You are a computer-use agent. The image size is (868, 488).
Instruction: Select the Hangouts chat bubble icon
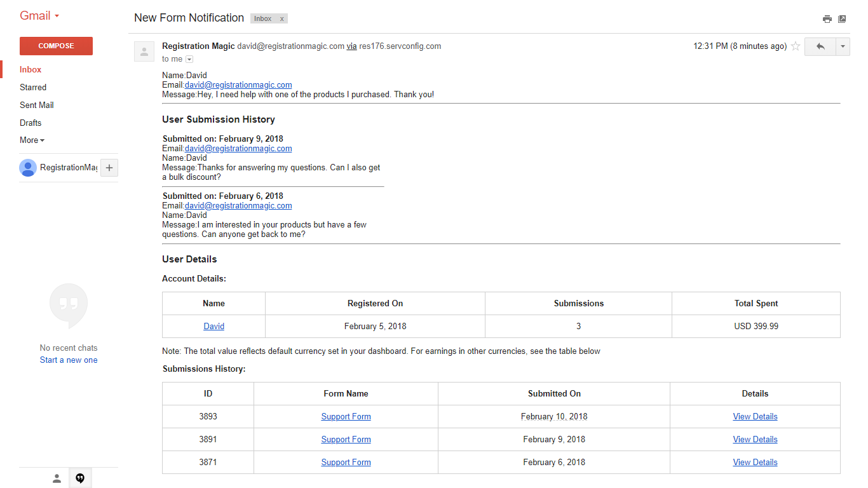click(80, 478)
